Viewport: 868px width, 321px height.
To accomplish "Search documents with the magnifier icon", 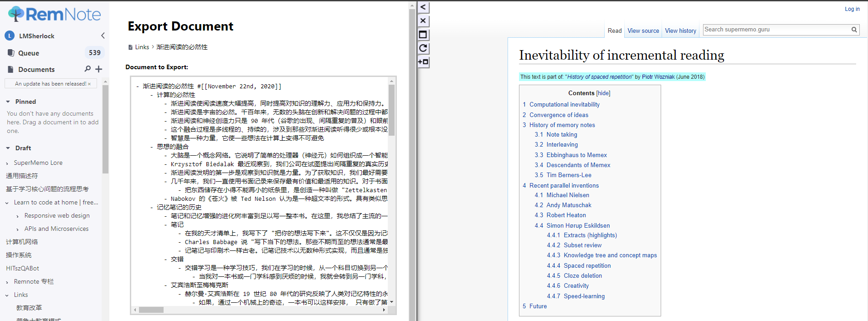I will pos(87,69).
